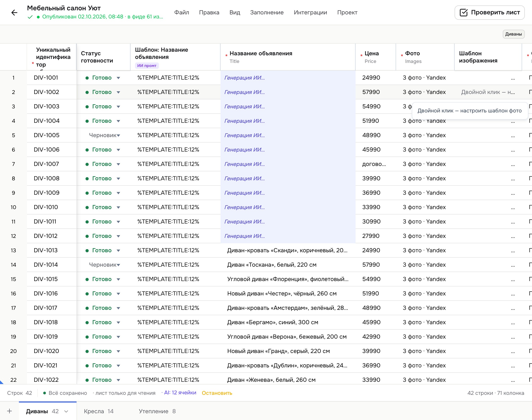532x420 pixels.
Task: Click price 57990 in row DIV-1002
Action: 376,92
